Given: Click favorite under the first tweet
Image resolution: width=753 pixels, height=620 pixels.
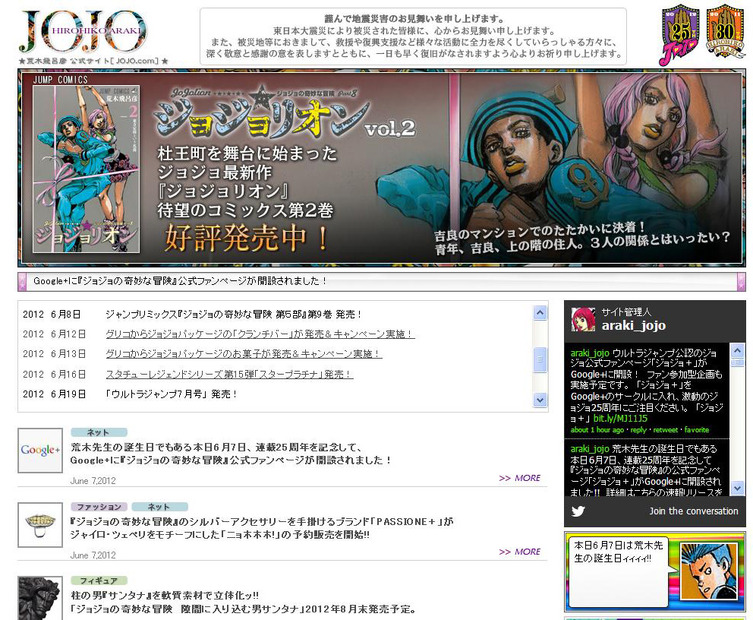Looking at the screenshot, I should point(696,430).
